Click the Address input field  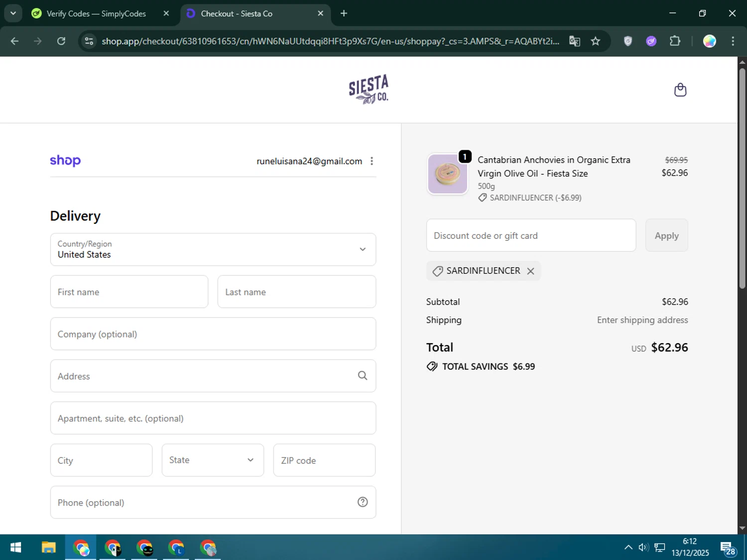click(213, 376)
